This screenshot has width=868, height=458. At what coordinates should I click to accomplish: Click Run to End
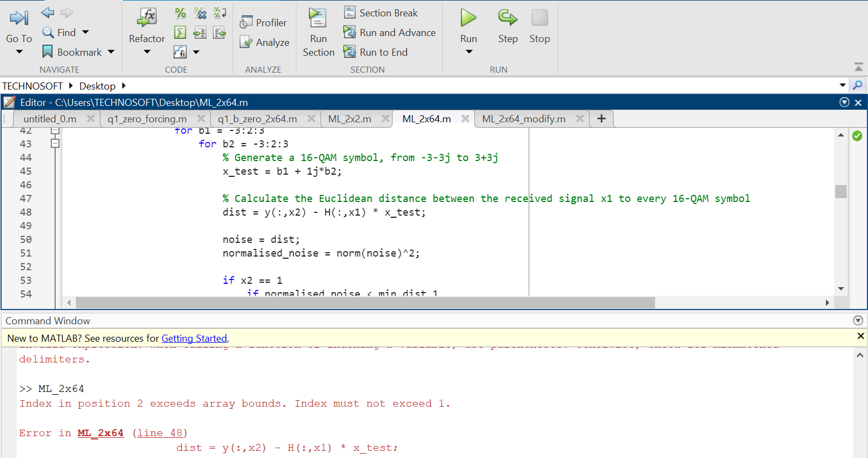pos(376,52)
